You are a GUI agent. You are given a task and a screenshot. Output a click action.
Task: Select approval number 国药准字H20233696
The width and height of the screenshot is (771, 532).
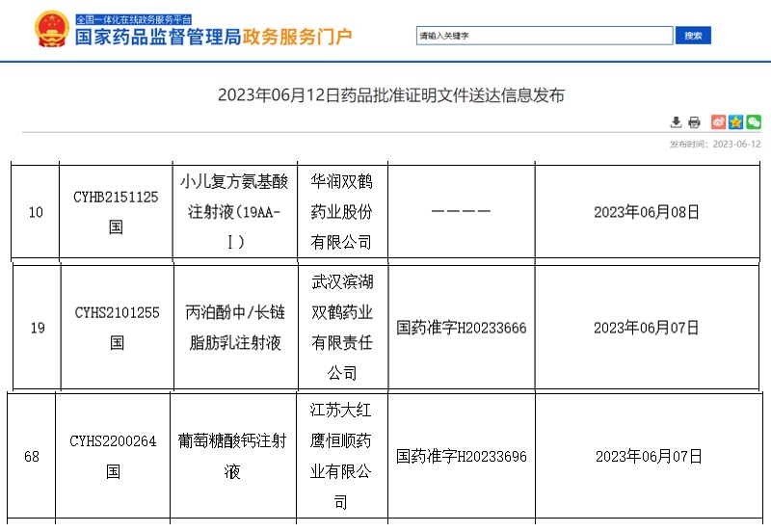[462, 456]
